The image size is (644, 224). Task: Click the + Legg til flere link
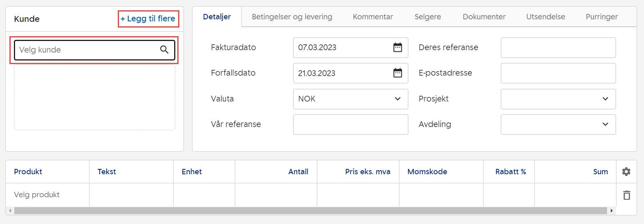click(148, 19)
